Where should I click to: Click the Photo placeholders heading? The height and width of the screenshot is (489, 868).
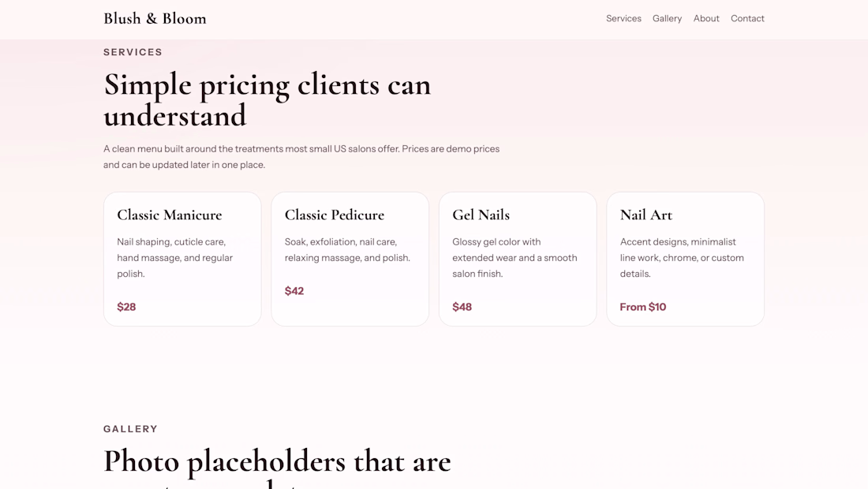[x=277, y=462]
